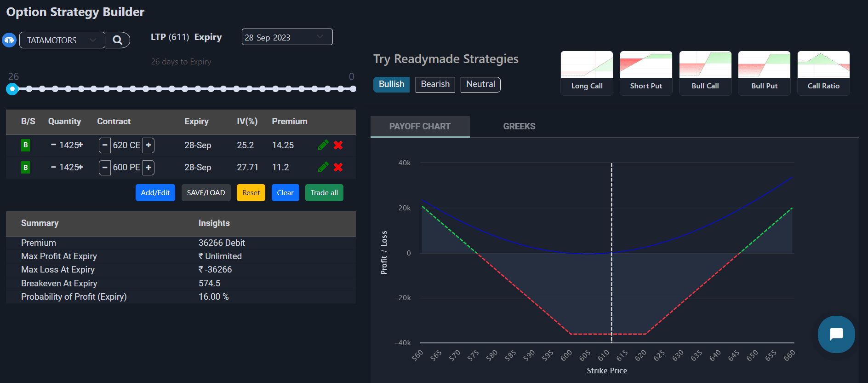This screenshot has width=868, height=383.
Task: Lower the strike of the 600 PE contract
Action: click(x=105, y=167)
